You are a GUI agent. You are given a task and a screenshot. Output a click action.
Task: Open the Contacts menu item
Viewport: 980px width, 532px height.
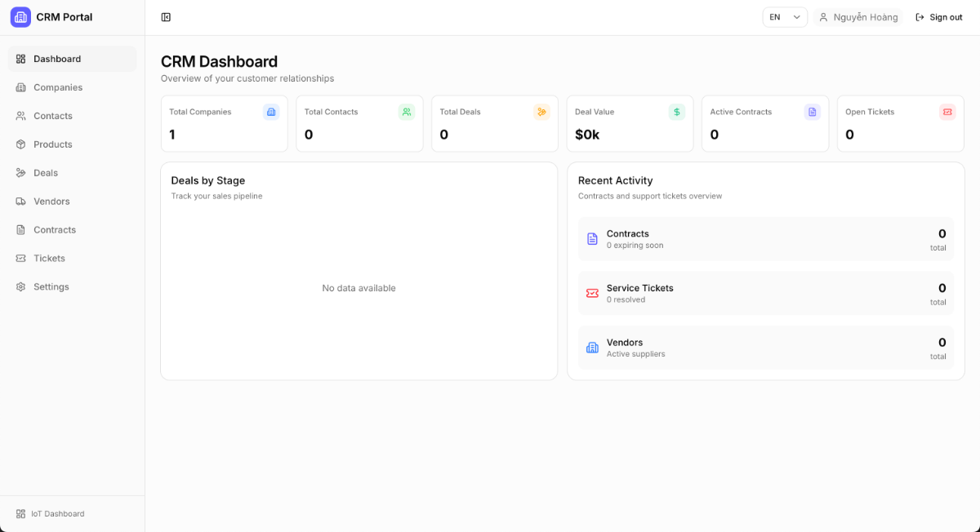tap(73, 116)
